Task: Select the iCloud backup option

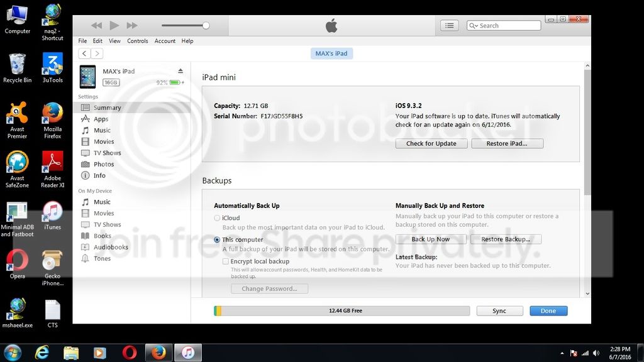Action: [x=217, y=218]
